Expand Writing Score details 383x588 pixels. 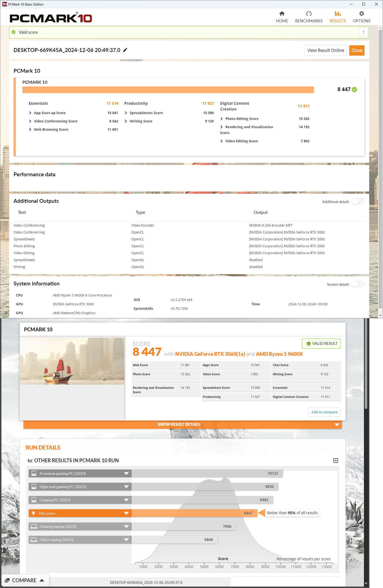tap(126, 121)
